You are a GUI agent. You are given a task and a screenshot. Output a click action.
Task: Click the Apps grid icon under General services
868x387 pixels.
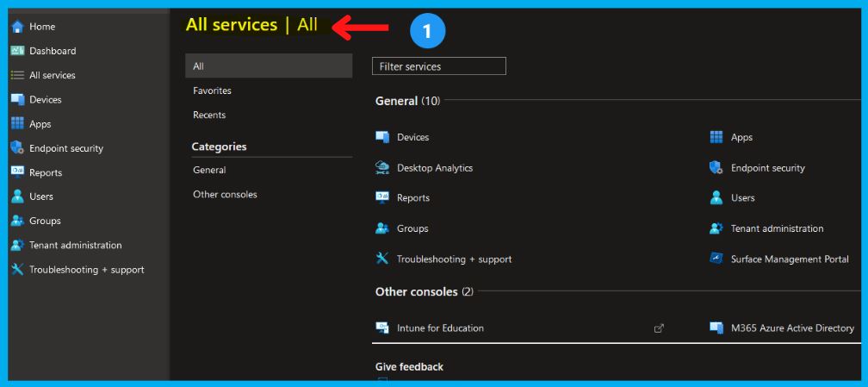(716, 138)
